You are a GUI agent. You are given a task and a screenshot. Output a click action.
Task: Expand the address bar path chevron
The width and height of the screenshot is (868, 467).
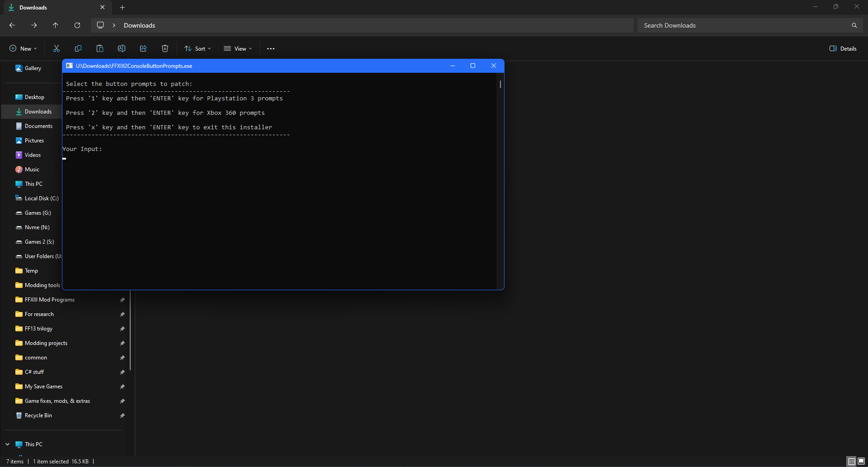click(x=114, y=25)
